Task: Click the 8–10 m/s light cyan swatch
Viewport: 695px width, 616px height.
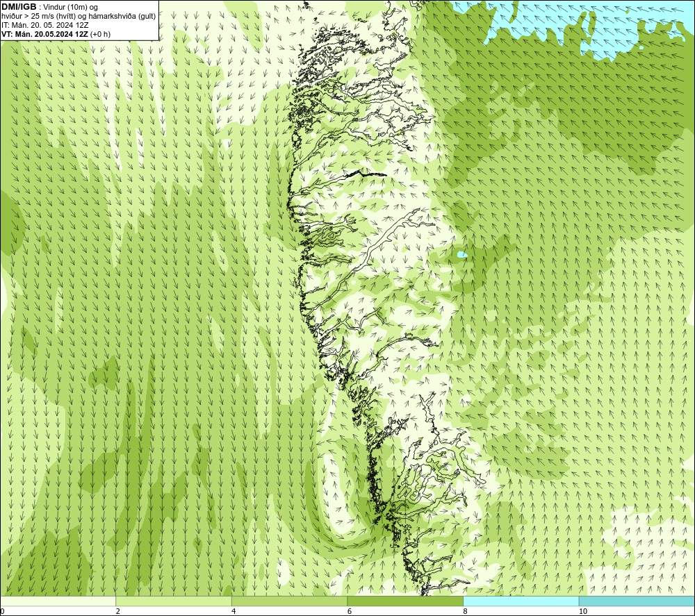Action: pyautogui.click(x=521, y=601)
